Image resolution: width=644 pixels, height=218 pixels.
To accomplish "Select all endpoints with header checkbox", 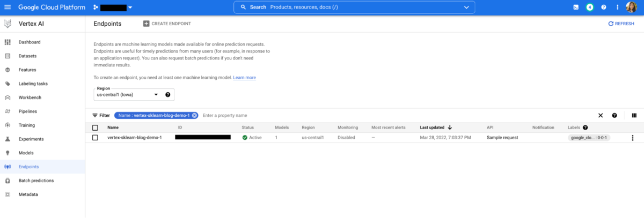I will [x=95, y=127].
